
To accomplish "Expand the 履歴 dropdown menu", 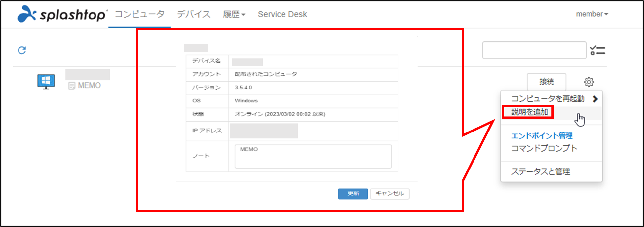I will pos(234,14).
